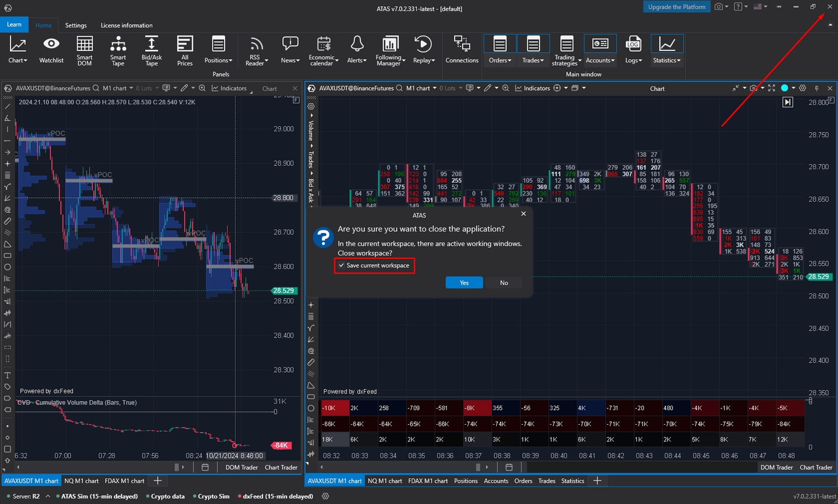Open the Connections window
This screenshot has height=504, width=838.
[461, 50]
